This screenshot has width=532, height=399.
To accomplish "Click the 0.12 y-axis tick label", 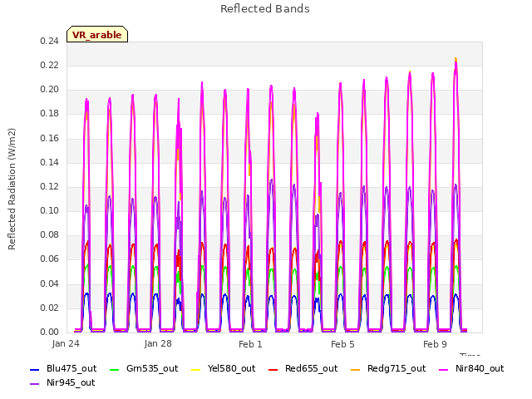I will coord(50,186).
